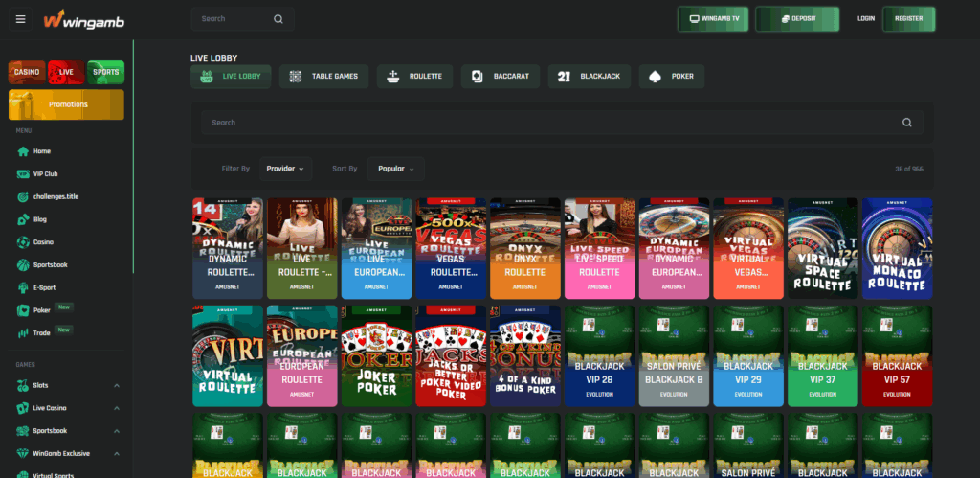Open the Virtual Monaco Roulette card

897,248
